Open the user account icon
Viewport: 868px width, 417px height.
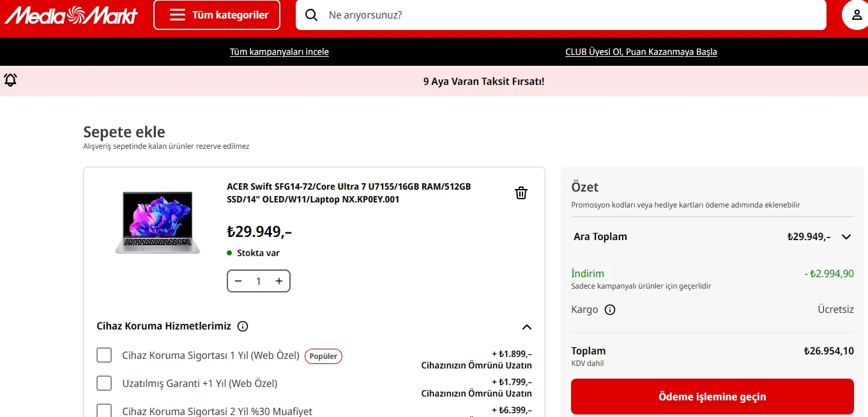click(857, 15)
